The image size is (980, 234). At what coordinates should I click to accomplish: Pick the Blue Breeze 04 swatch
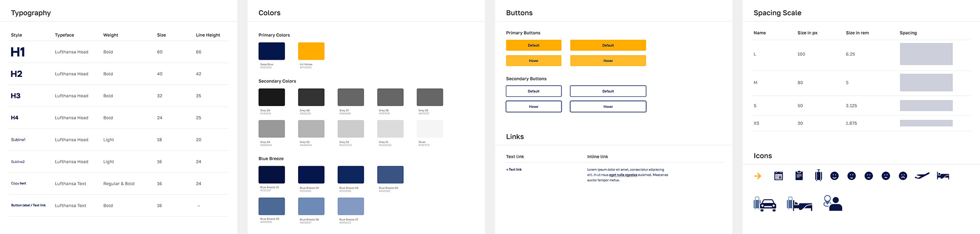pyautogui.click(x=390, y=174)
